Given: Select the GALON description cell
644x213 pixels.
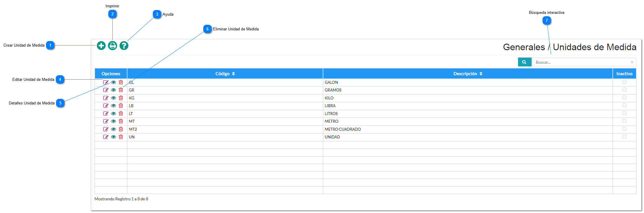Looking at the screenshot, I should point(468,82).
